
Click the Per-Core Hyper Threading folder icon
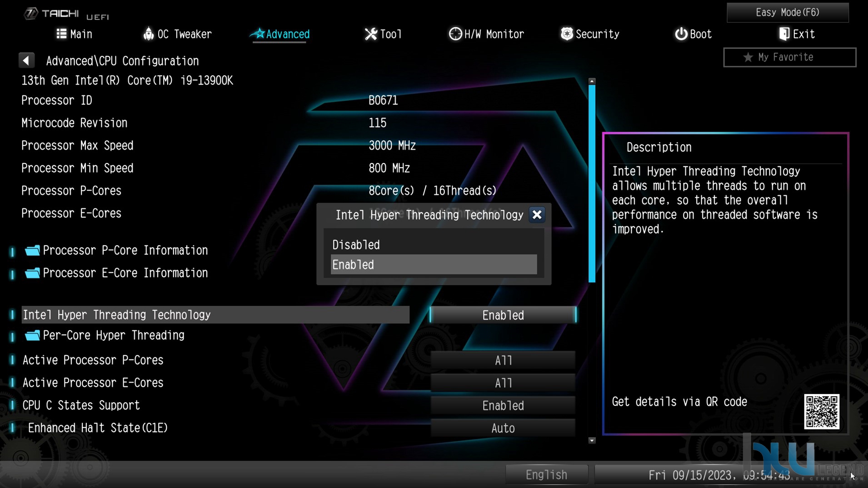(32, 335)
